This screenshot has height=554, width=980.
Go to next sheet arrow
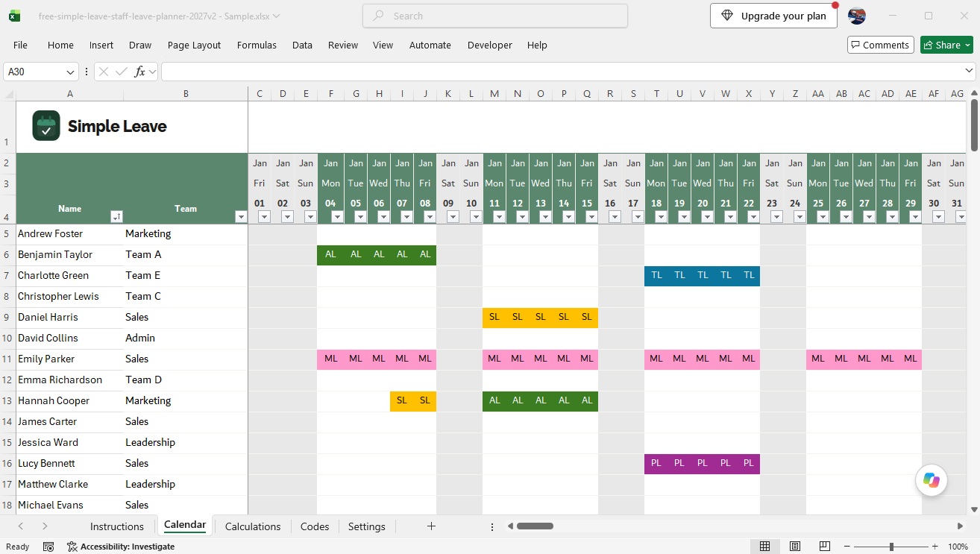(x=45, y=526)
